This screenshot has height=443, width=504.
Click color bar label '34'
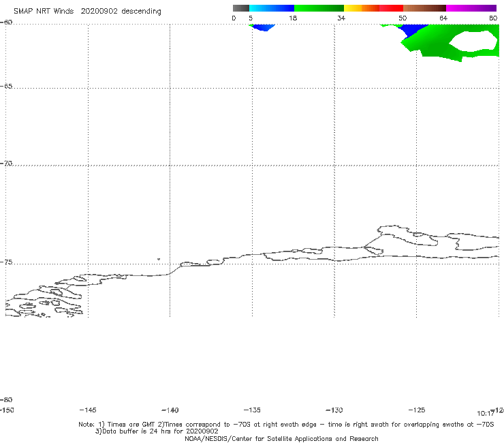point(341,18)
